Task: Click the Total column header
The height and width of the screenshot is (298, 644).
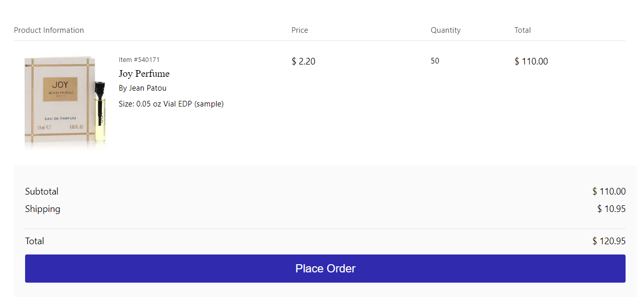Action: pos(523,30)
